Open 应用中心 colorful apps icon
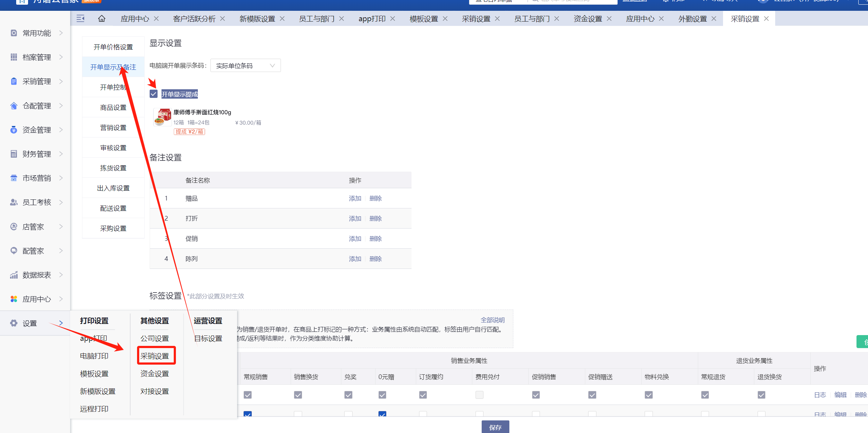Image resolution: width=868 pixels, height=433 pixels. click(14, 299)
